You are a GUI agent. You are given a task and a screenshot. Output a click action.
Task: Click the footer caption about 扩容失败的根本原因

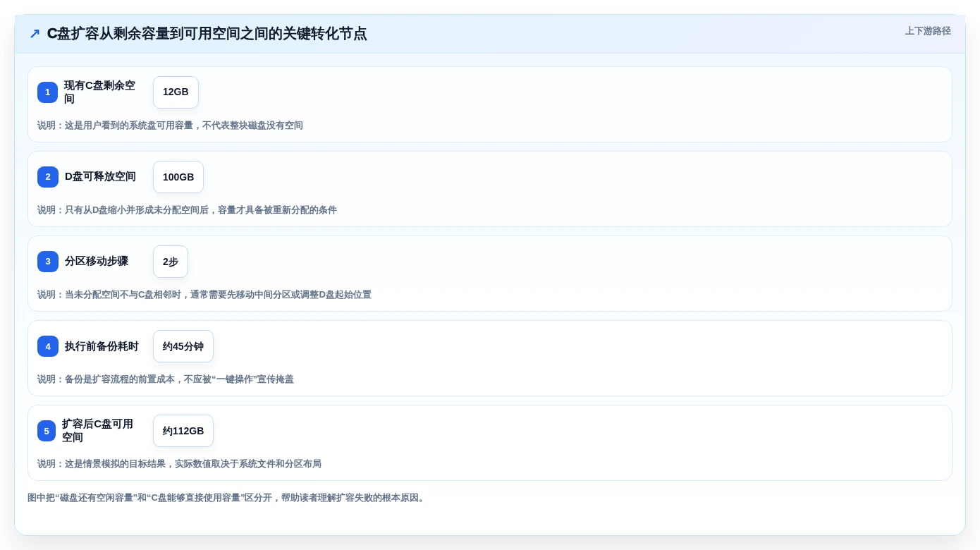(x=227, y=498)
